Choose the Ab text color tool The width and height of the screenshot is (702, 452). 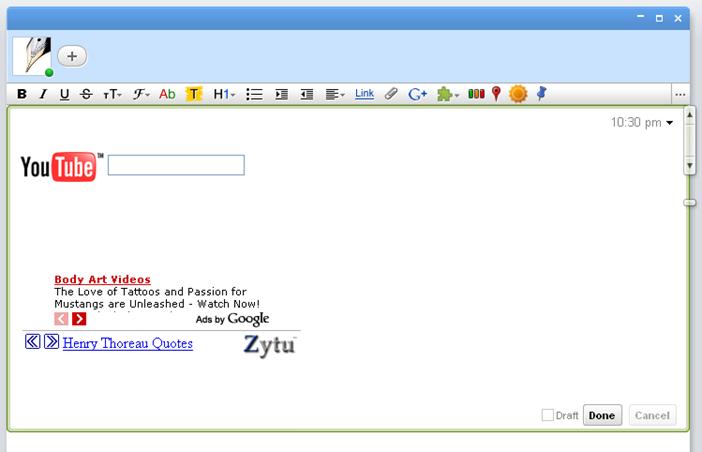point(167,94)
